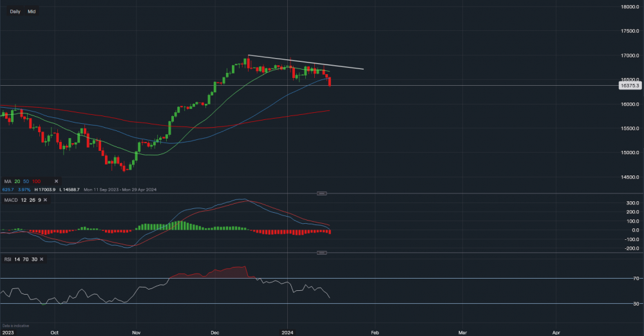
Task: Select the 20-period moving average setting
Action: [x=17, y=181]
